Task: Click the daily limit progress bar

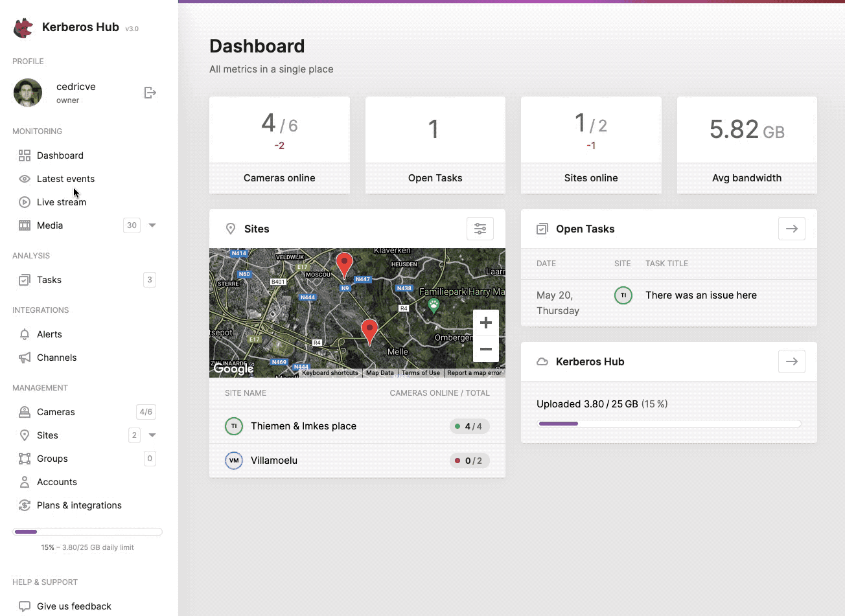Action: 87,531
